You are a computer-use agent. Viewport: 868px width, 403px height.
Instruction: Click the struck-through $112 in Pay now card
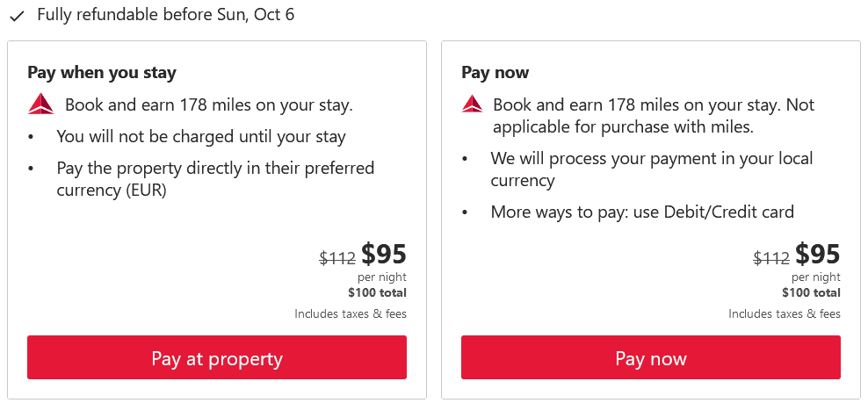(771, 258)
